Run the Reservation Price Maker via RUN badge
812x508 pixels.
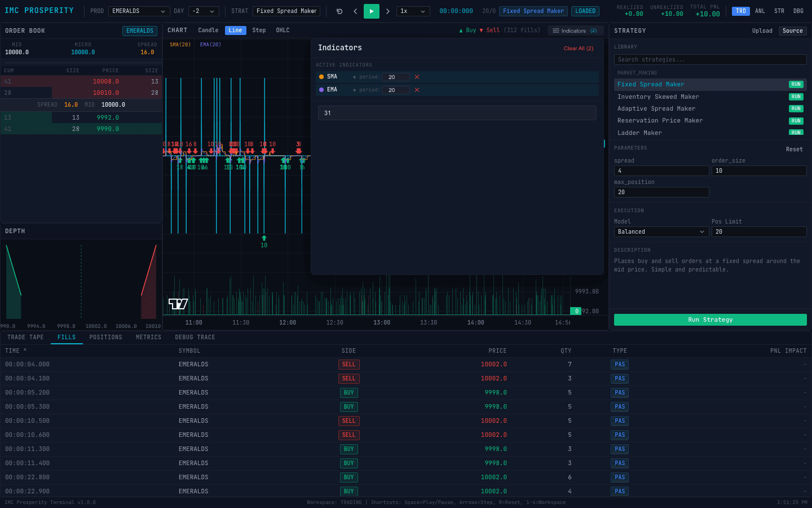point(796,121)
